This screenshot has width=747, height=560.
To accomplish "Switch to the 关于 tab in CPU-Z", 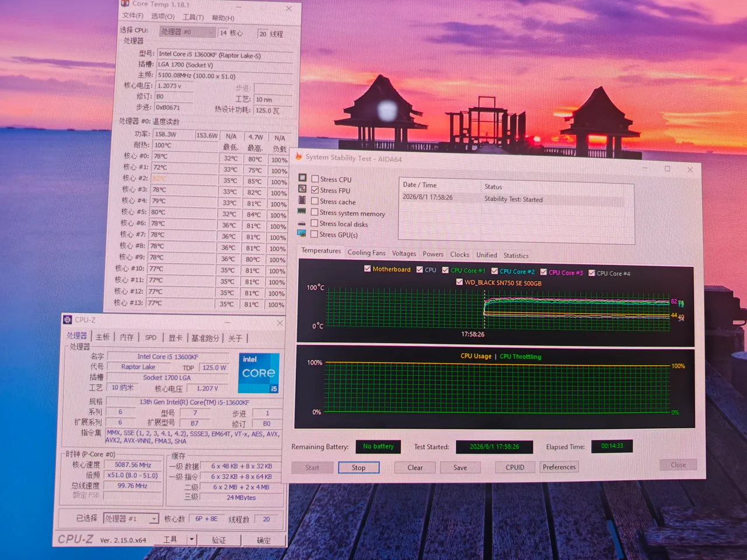I will click(x=235, y=338).
